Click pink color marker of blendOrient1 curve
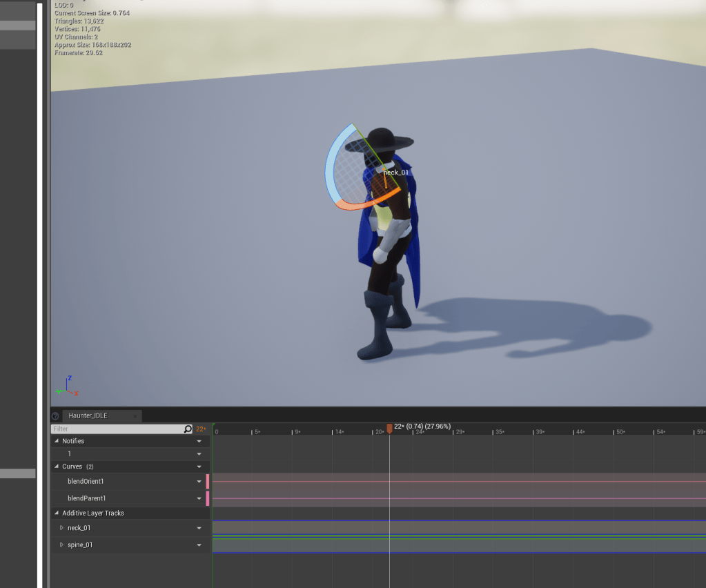Screen dimensions: 706x588 click(x=208, y=481)
